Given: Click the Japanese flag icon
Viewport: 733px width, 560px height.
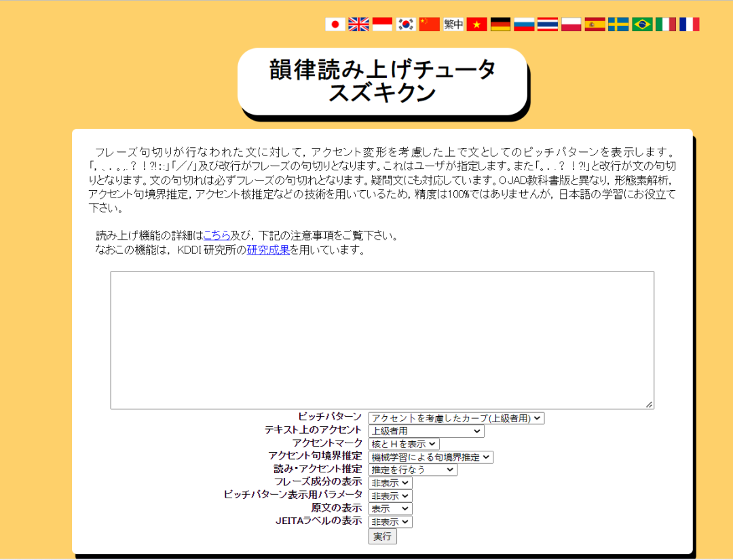Looking at the screenshot, I should [x=335, y=24].
